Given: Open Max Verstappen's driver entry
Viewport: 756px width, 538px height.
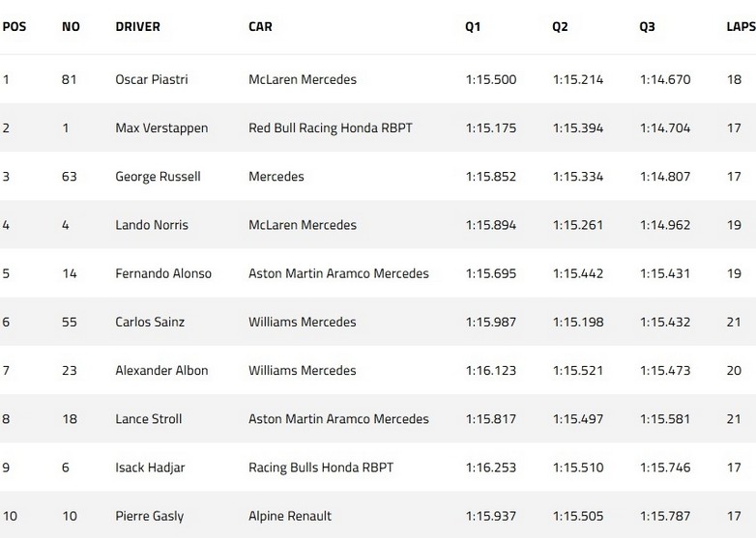Looking at the screenshot, I should [161, 128].
